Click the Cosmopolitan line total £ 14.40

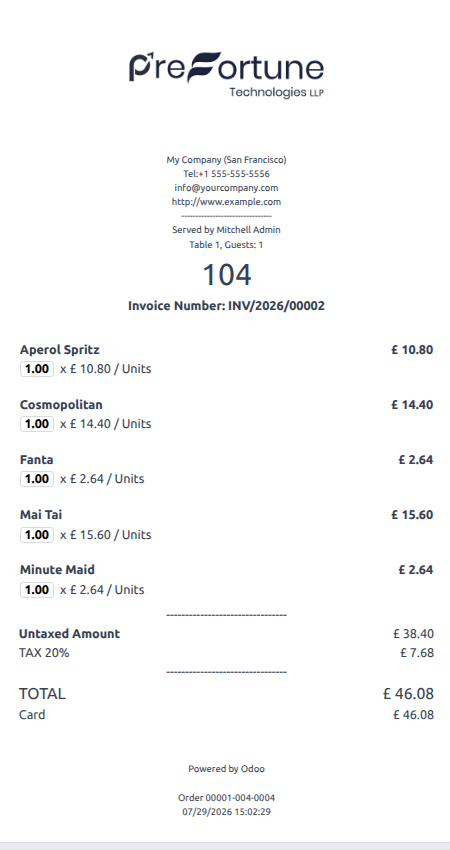(x=412, y=404)
